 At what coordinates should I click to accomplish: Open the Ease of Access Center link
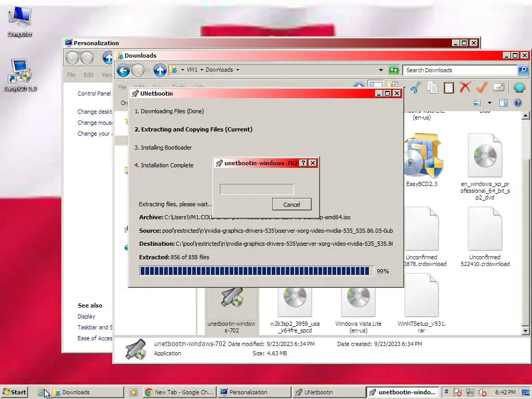pos(95,338)
